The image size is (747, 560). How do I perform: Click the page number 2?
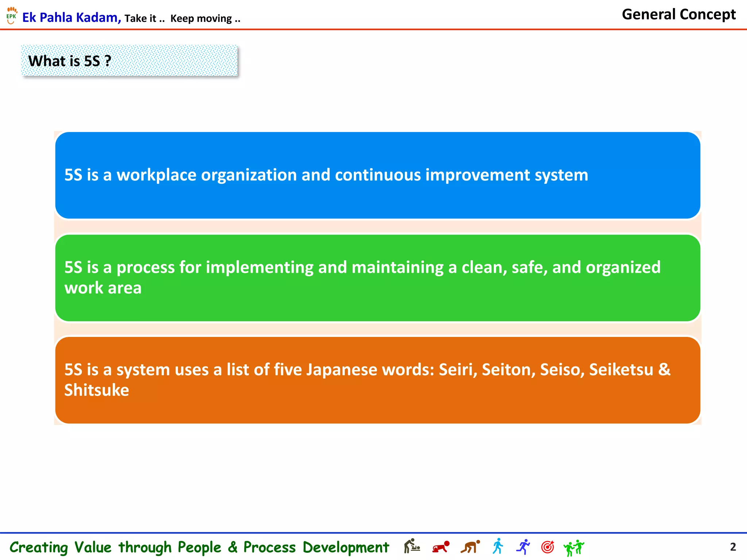click(733, 547)
